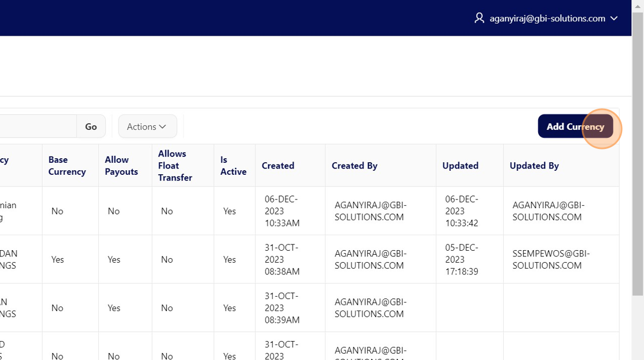Click the Add Currency button
The height and width of the screenshot is (360, 644).
(x=575, y=127)
